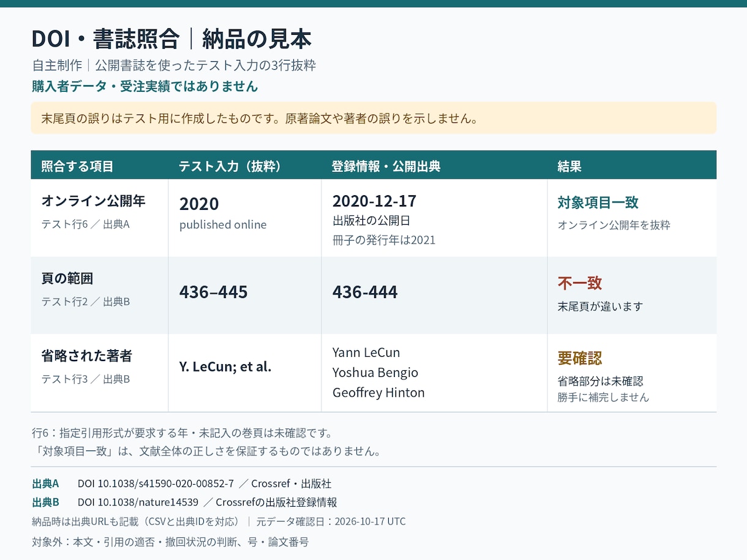Click the test input 'Y. LeCun; et al.'
Viewport: 747px width, 560px height.
point(225,367)
